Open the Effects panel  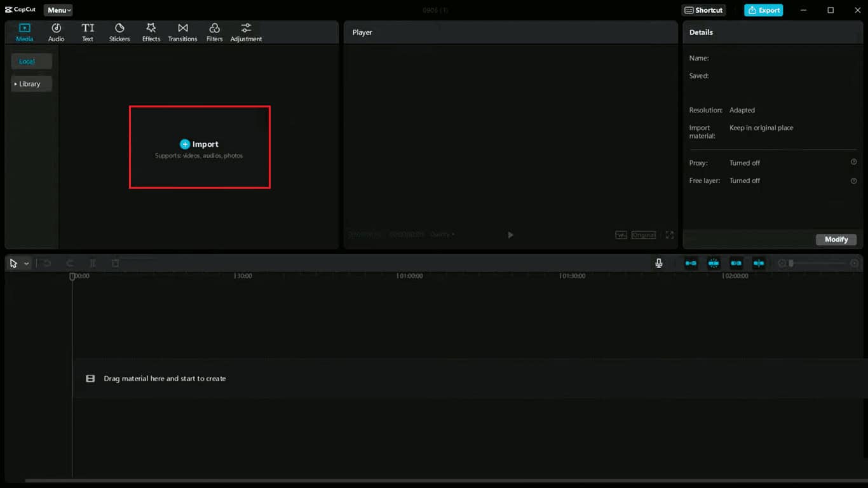[x=151, y=32]
